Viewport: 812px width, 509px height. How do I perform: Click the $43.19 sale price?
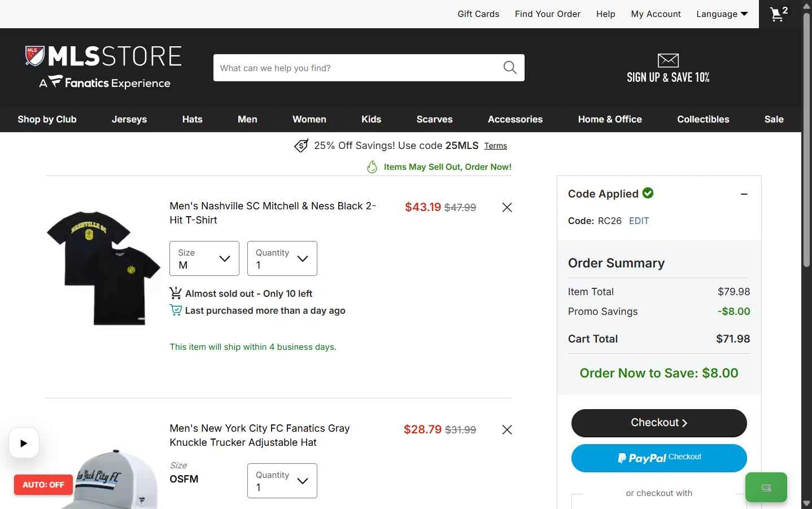(x=423, y=207)
